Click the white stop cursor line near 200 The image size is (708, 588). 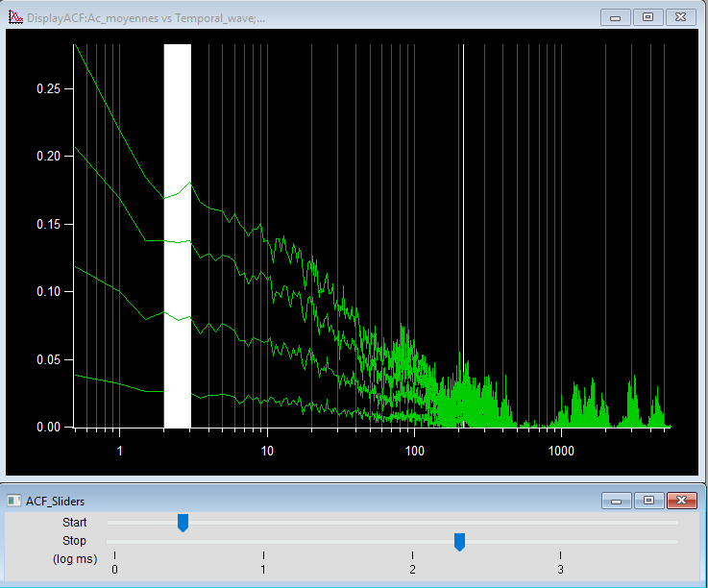[x=464, y=235]
